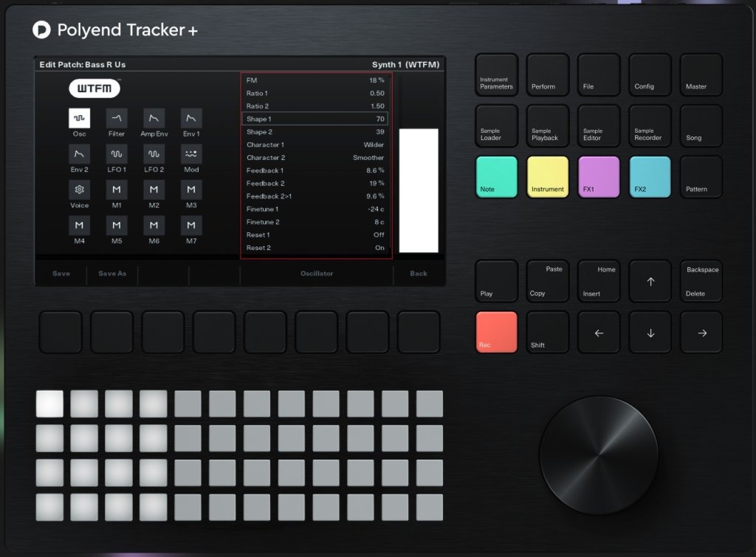The height and width of the screenshot is (557, 756).
Task: Select the purple FX1 button
Action: tap(599, 177)
